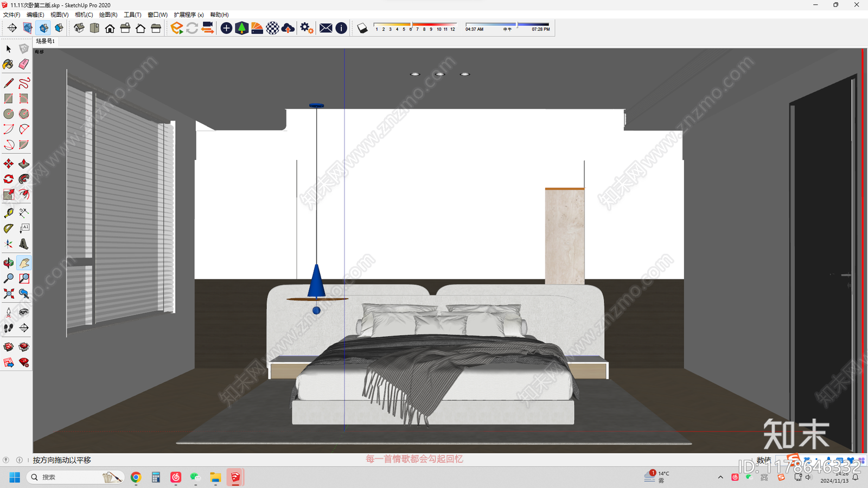This screenshot has height=488, width=868.
Task: Select the 场景号1 scene tab
Action: (x=45, y=41)
